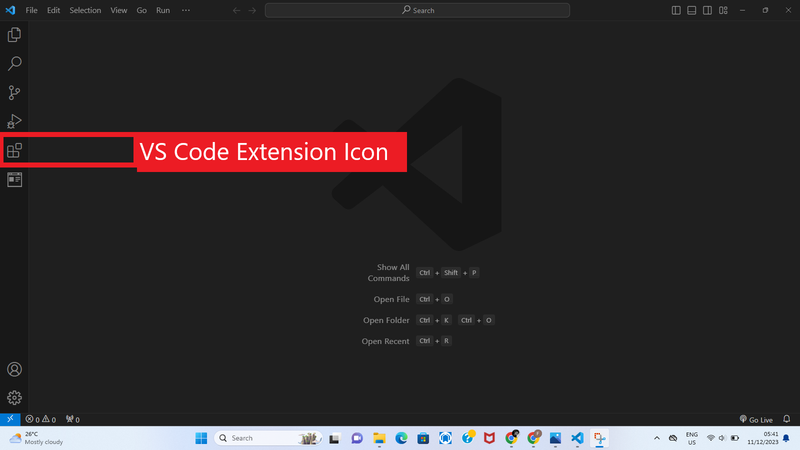800x450 pixels.
Task: Click the ENG US language indicator
Action: pyautogui.click(x=692, y=438)
